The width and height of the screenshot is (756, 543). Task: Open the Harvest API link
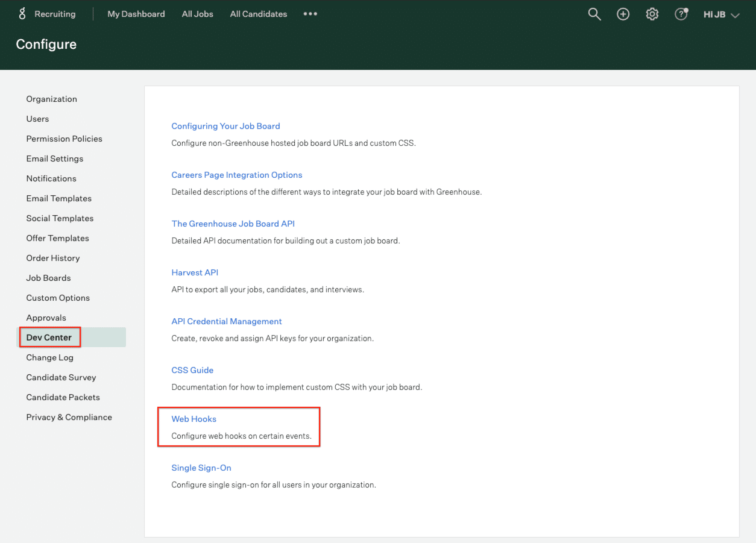195,272
